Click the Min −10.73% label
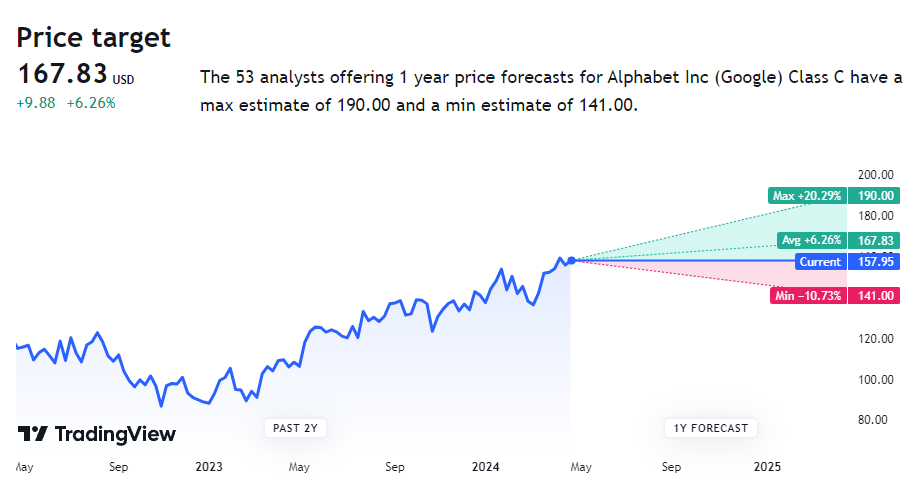This screenshot has width=924, height=492. [x=807, y=296]
